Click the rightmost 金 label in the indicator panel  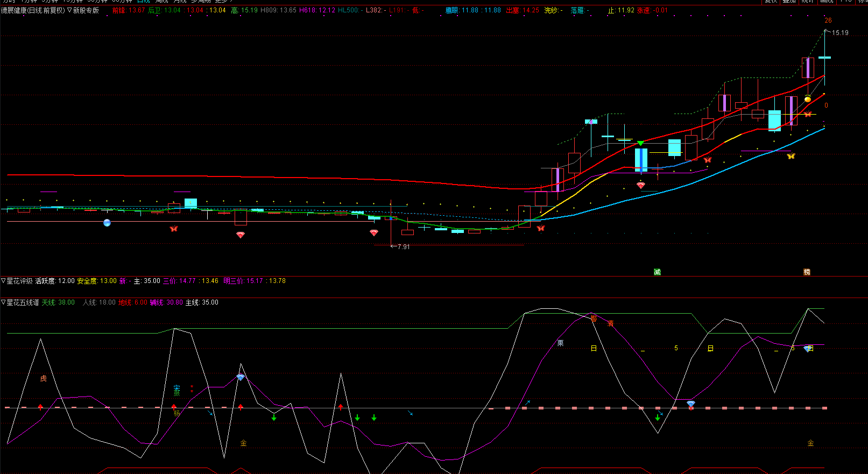[x=810, y=443]
